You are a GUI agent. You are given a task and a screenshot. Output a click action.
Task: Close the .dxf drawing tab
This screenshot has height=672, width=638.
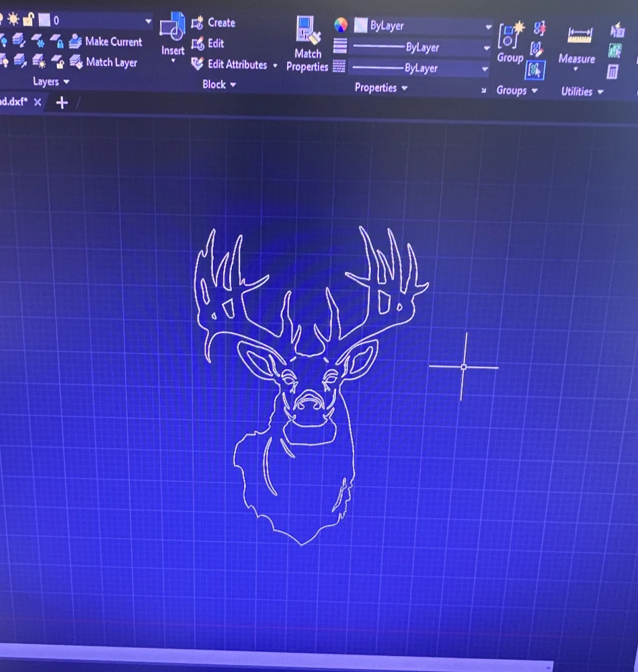38,102
